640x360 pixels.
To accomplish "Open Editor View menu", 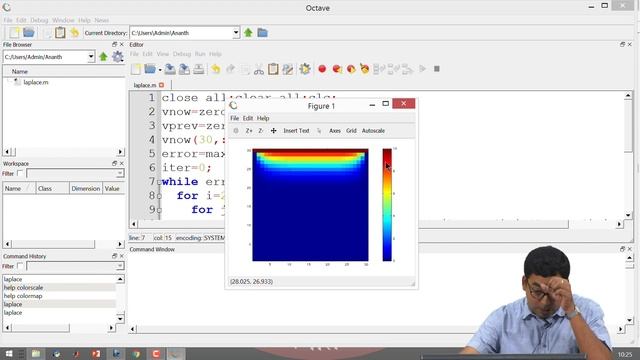I will point(162,54).
